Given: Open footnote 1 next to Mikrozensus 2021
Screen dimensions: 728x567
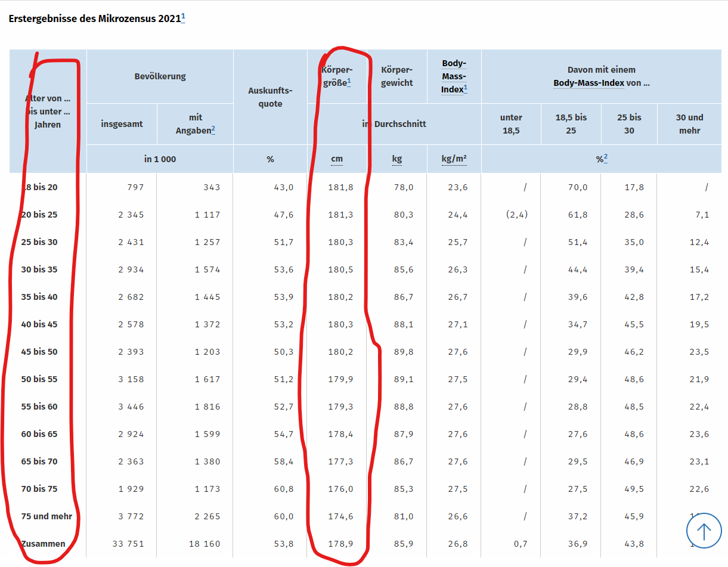Looking at the screenshot, I should 183,18.
